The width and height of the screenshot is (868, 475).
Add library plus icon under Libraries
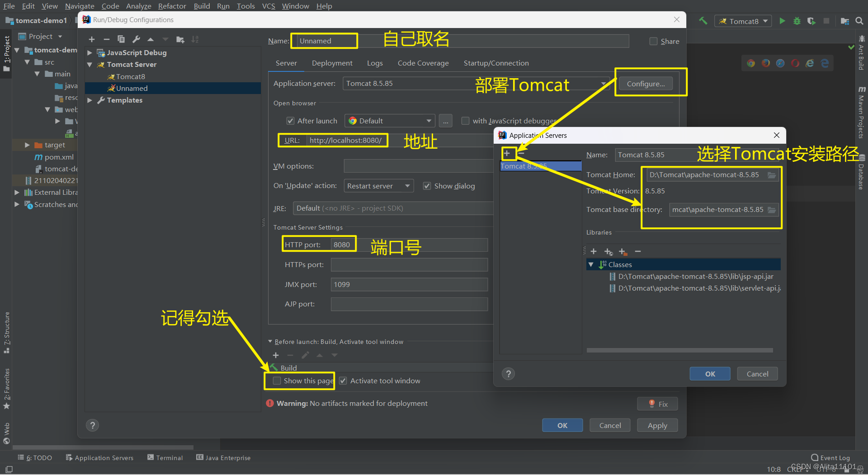coord(594,251)
